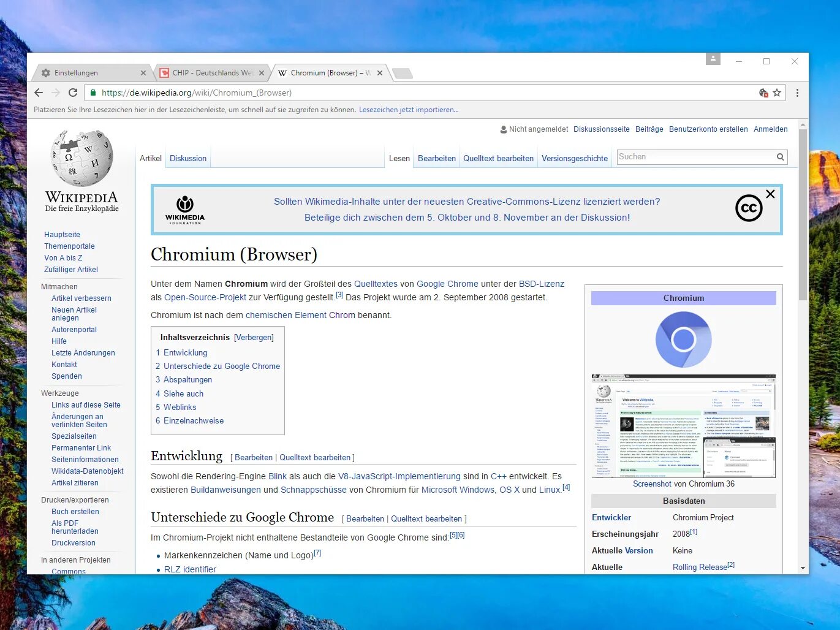Open the Chromium 36 screenshot thumbnail
This screenshot has width=840, height=630.
coord(684,426)
